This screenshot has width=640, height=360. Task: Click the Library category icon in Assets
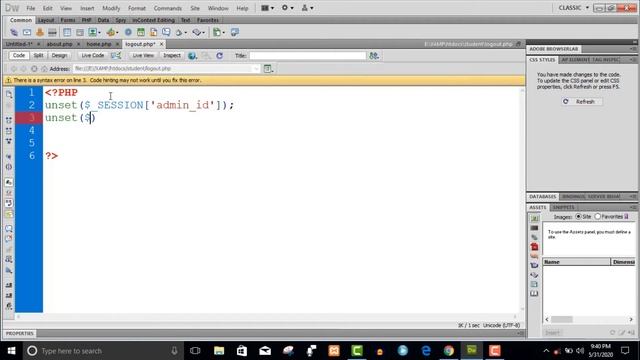[534, 293]
